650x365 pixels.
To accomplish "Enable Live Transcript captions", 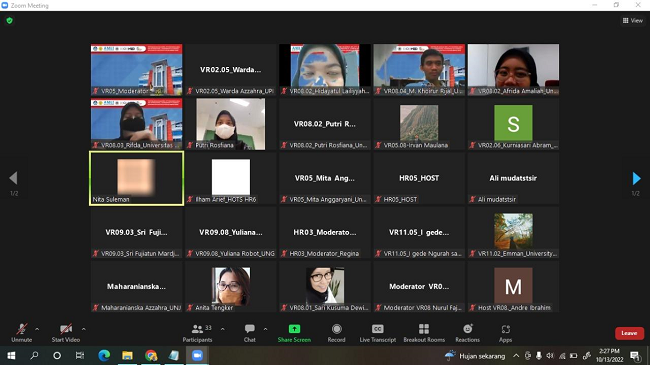I will click(x=378, y=333).
